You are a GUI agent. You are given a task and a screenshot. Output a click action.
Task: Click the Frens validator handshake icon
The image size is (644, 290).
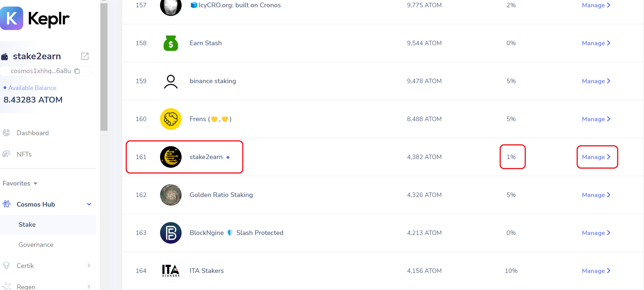[x=170, y=119]
